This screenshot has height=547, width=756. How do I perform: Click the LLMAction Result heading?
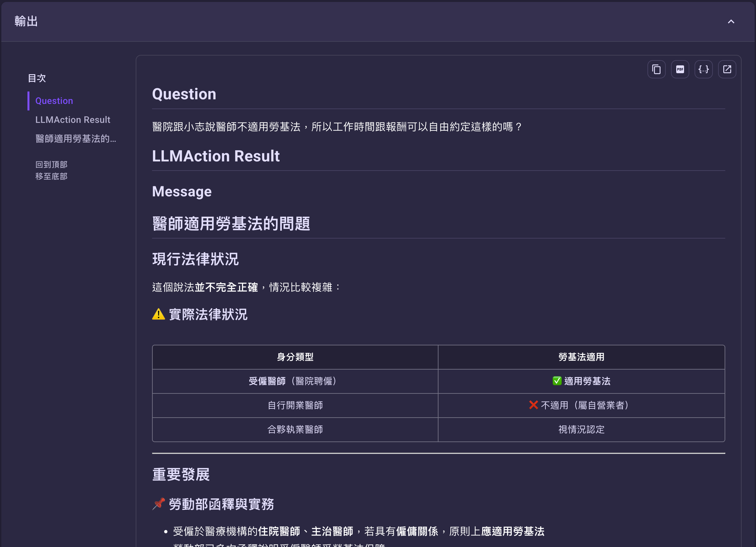pyautogui.click(x=216, y=156)
